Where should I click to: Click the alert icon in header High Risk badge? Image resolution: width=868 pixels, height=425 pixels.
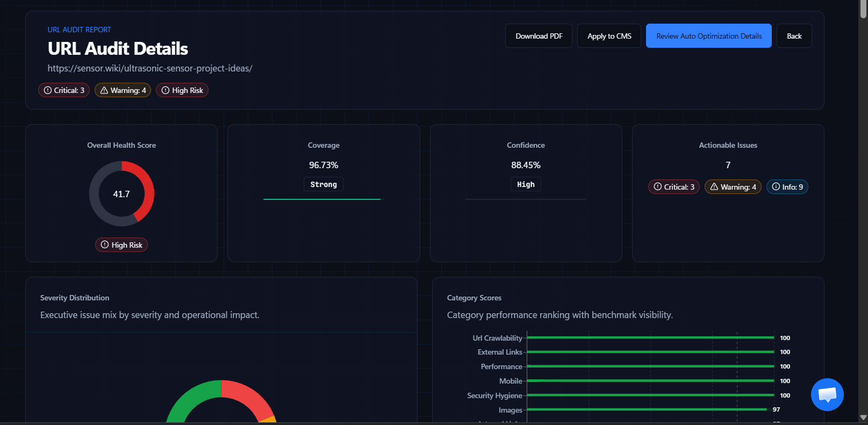pyautogui.click(x=166, y=90)
